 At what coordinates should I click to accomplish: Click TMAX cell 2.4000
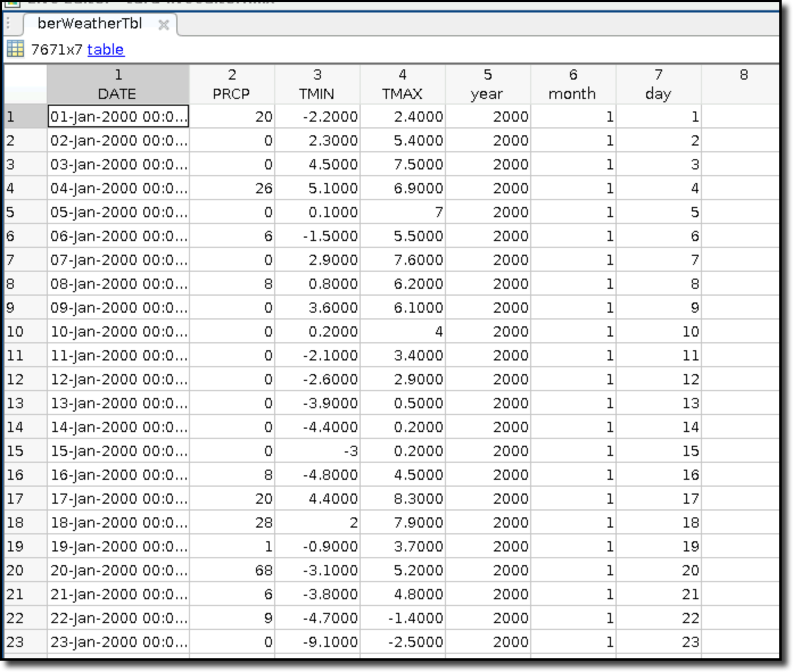tap(403, 117)
